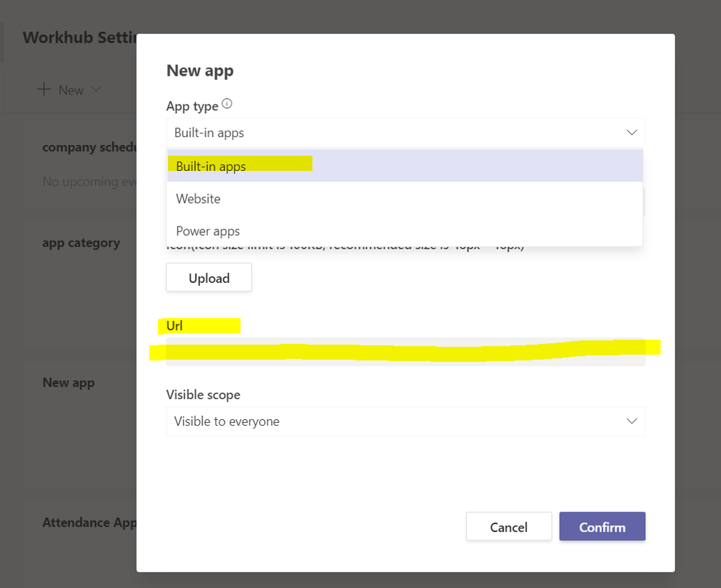Select Website from the app type options

pyautogui.click(x=198, y=198)
